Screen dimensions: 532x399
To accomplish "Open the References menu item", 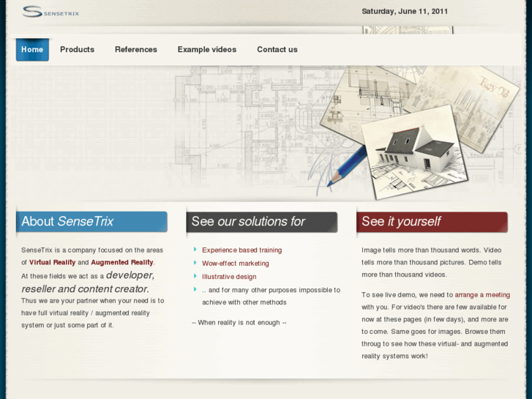I will pos(135,50).
